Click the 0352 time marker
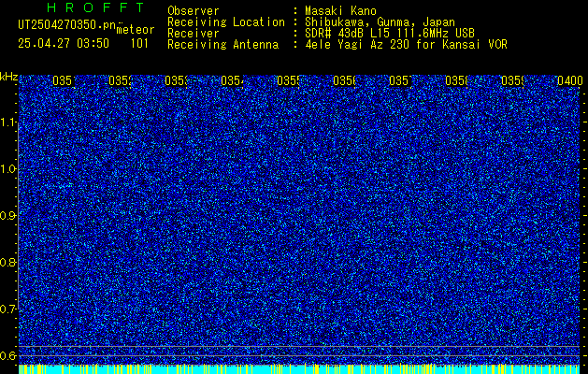 [x=120, y=81]
